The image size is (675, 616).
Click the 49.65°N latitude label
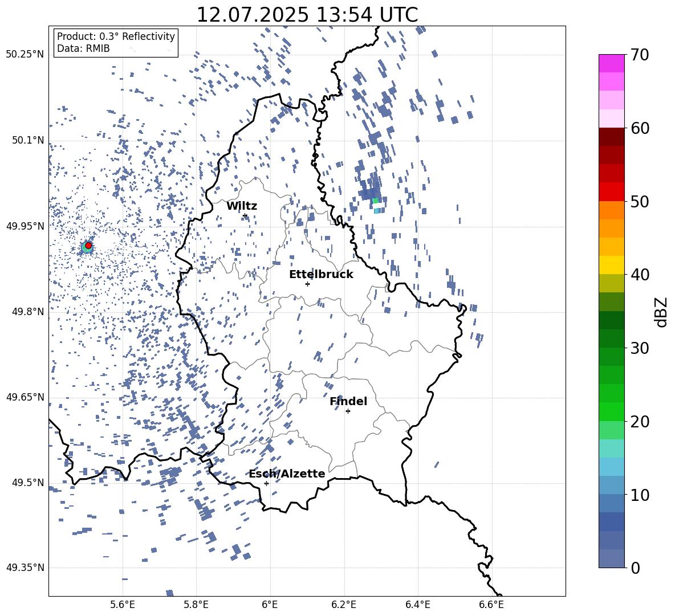[25, 397]
